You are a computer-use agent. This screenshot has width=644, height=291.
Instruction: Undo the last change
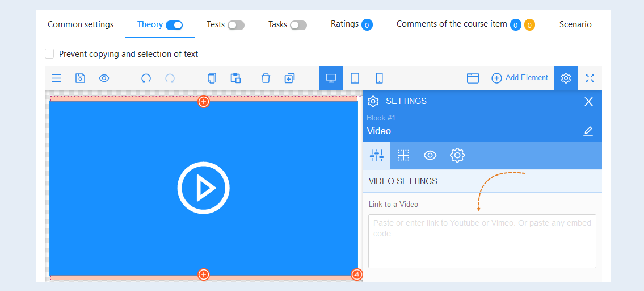(x=146, y=78)
